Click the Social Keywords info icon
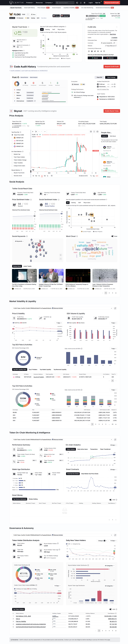The image size is (128, 644). (x=27, y=236)
